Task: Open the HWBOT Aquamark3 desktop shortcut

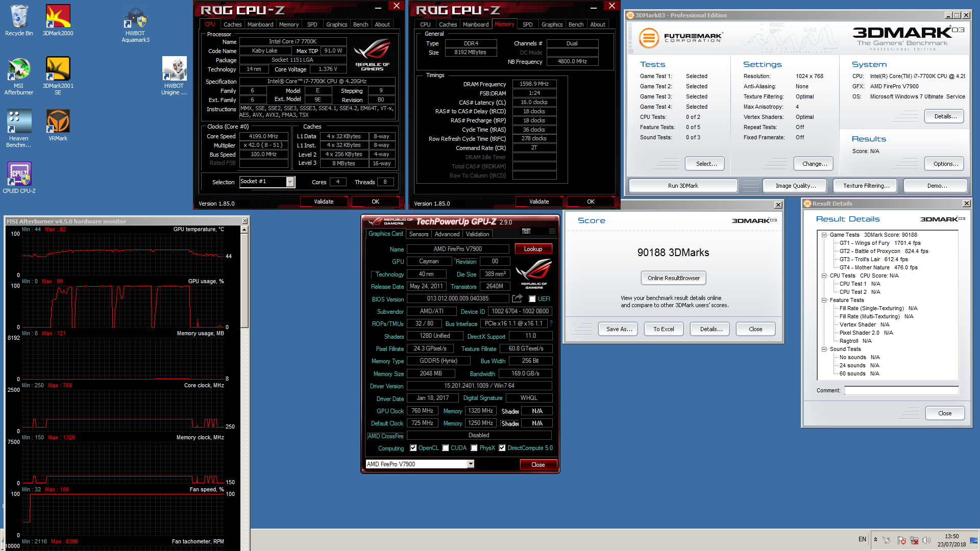Action: pyautogui.click(x=135, y=24)
